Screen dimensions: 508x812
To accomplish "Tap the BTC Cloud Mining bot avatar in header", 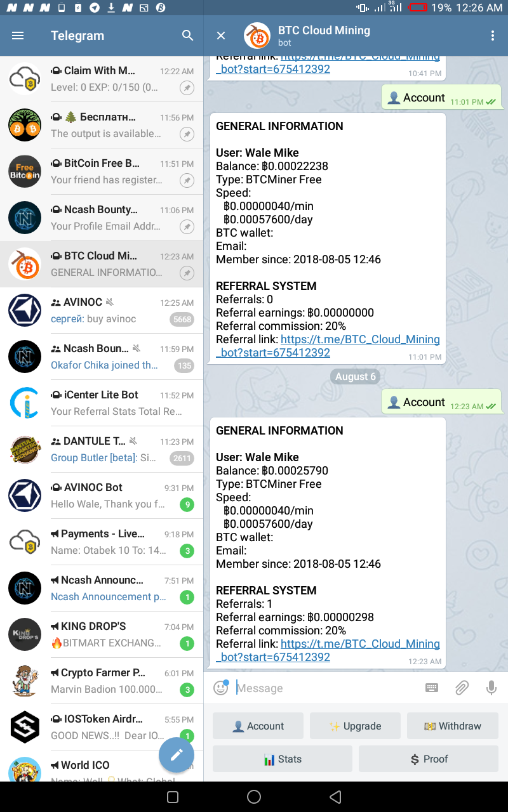I will click(x=258, y=36).
